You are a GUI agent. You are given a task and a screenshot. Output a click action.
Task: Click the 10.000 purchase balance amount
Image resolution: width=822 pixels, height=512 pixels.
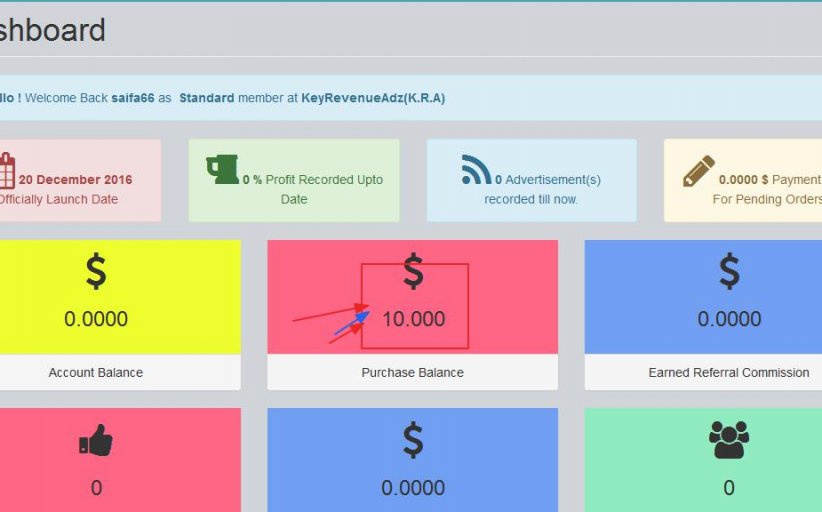coord(414,319)
